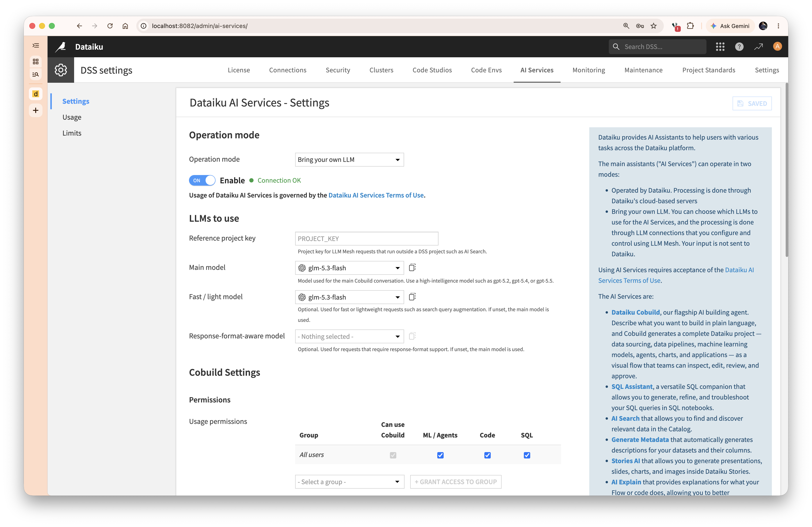Viewport: 812px width, 527px height.
Task: Click the copy icon next to Main model
Action: [x=412, y=267]
